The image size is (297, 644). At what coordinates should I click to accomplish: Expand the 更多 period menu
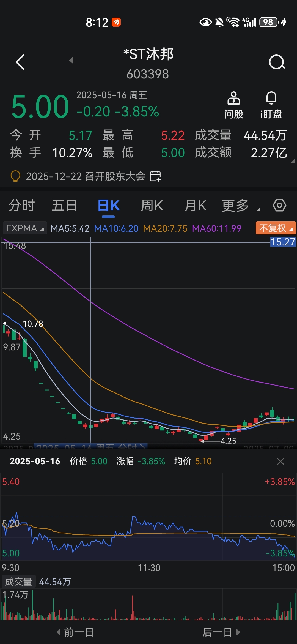[x=241, y=206]
